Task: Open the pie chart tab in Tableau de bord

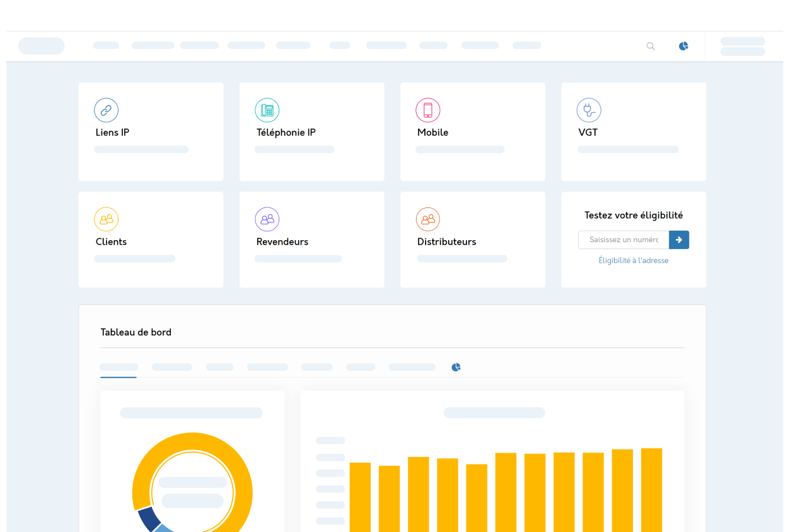Action: coord(456,367)
